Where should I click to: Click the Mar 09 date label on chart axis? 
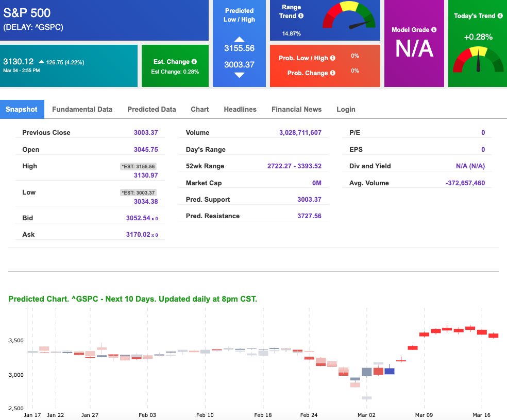click(x=424, y=415)
